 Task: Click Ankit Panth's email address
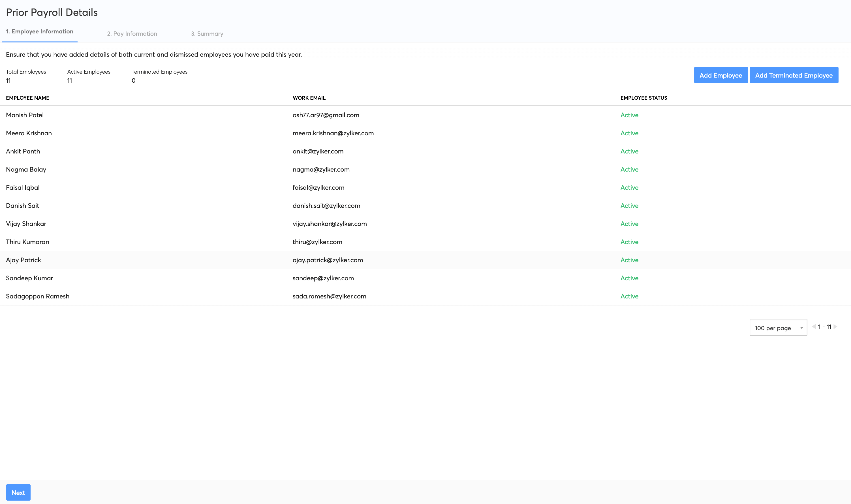(x=318, y=151)
